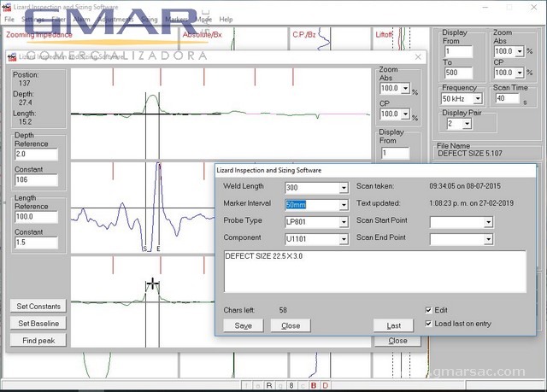Open the Display Pair dropdown

467,123
